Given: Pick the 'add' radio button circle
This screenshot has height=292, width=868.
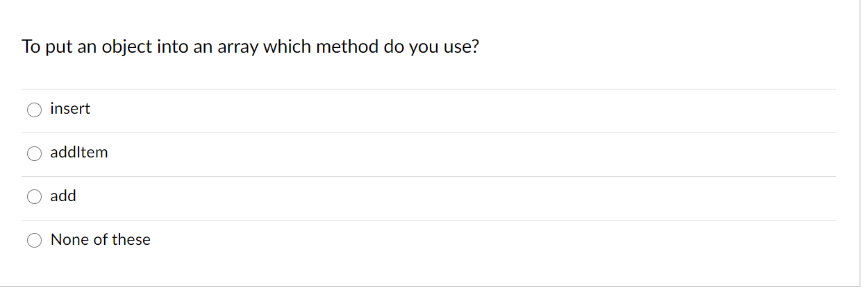Looking at the screenshot, I should pyautogui.click(x=35, y=197).
